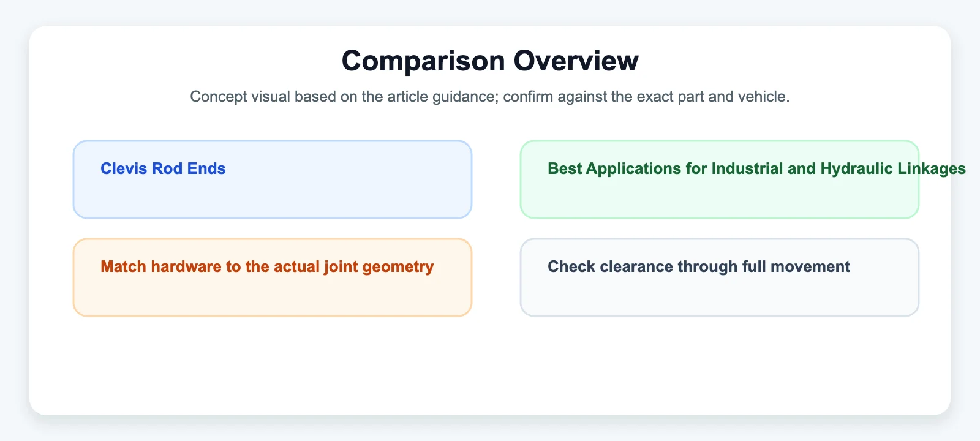Click Match hardware to the actual joint geometry
This screenshot has width=980, height=441.
tap(267, 266)
